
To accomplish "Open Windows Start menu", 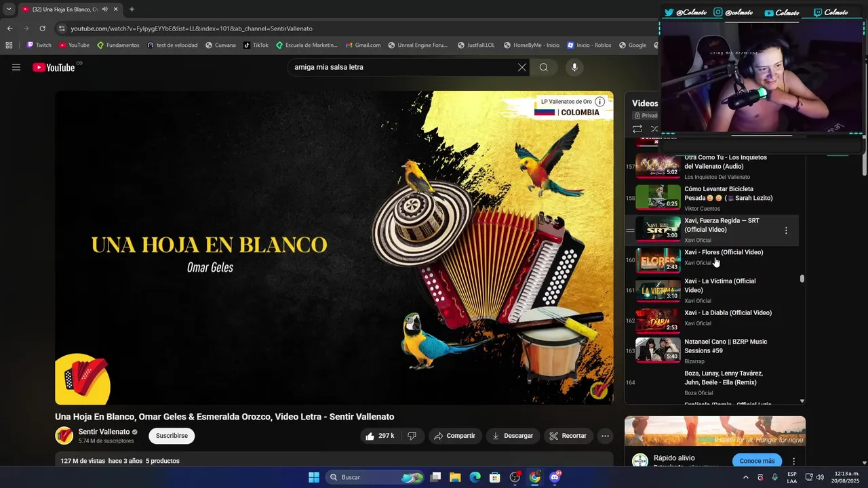I will click(x=314, y=477).
